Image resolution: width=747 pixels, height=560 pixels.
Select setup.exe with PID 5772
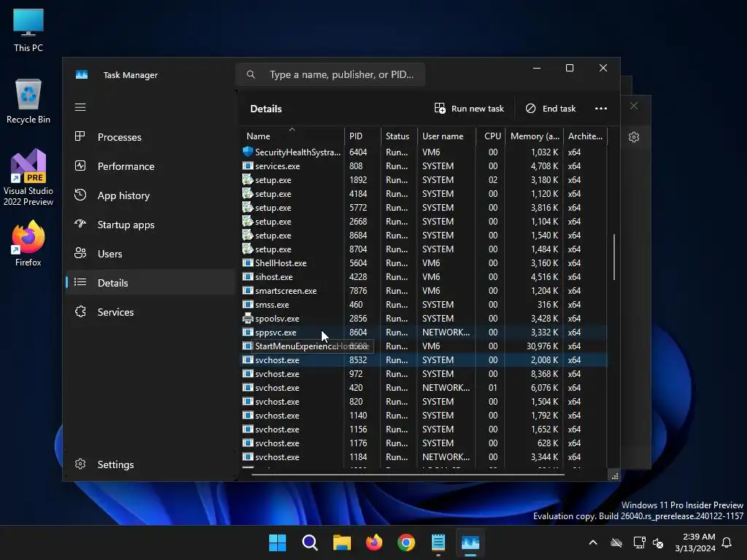[x=423, y=208]
